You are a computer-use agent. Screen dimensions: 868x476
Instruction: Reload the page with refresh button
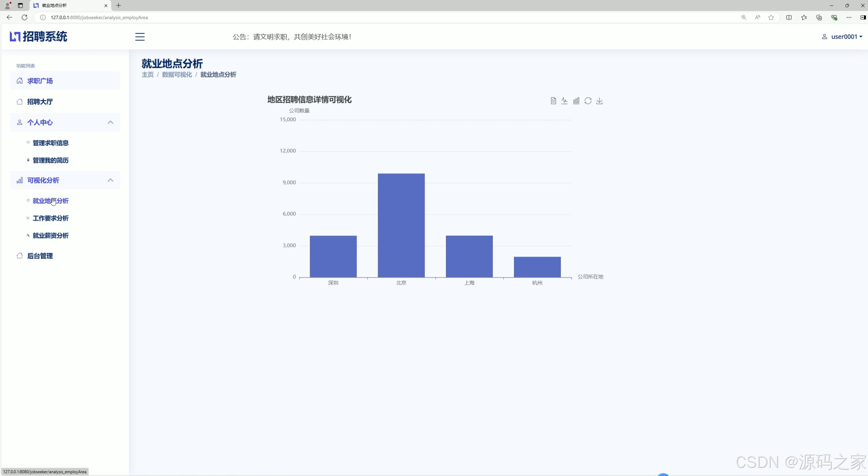click(24, 18)
